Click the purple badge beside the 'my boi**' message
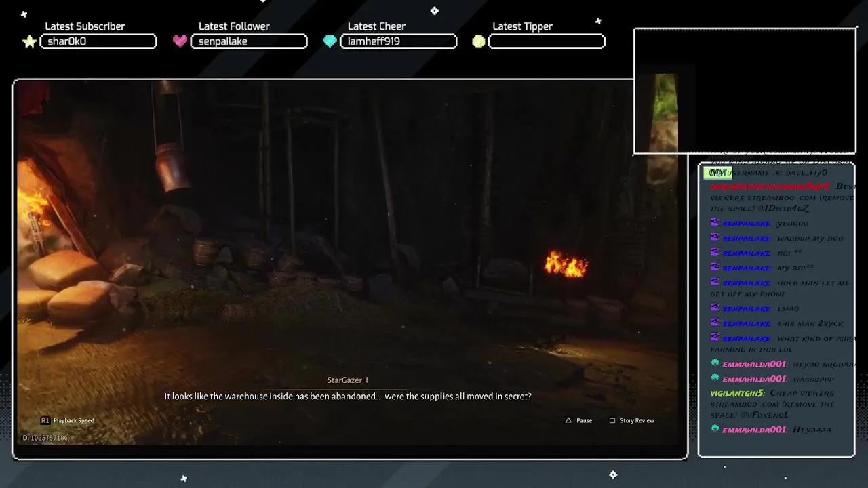This screenshot has width=868, height=488. [715, 267]
